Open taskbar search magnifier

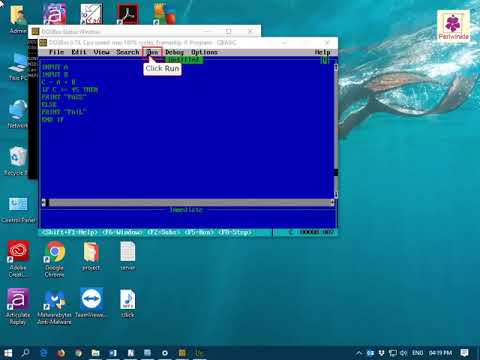pyautogui.click(x=25, y=353)
